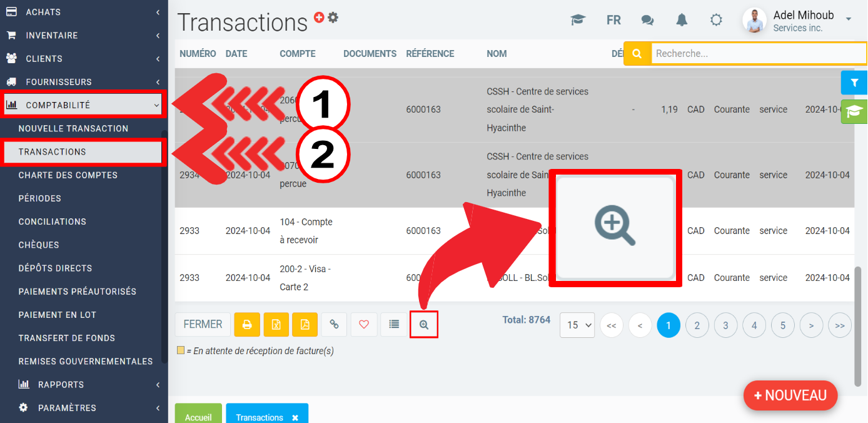
Task: Expand the Adel Mihoub user menu arrow
Action: tap(849, 19)
